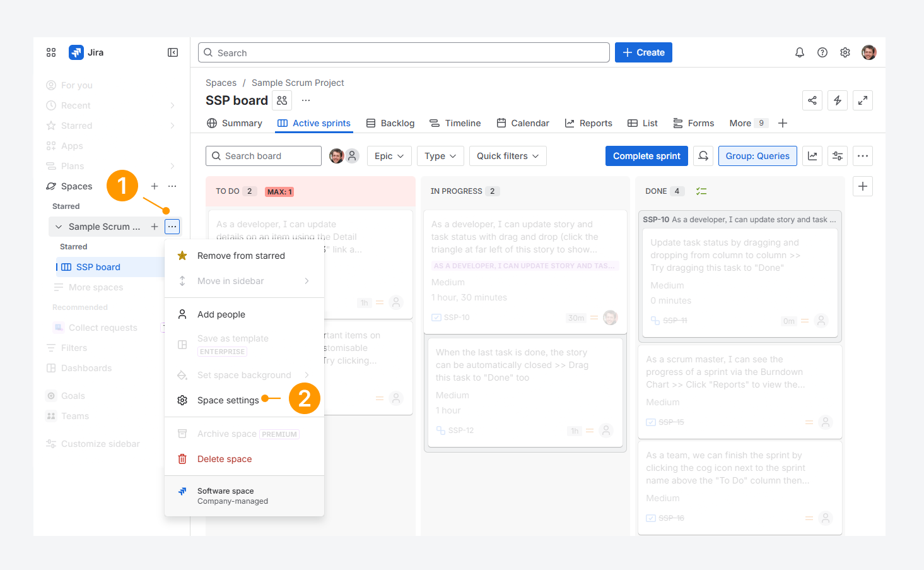Image resolution: width=924 pixels, height=570 pixels.
Task: Click the team icon beside SSP board title
Action: click(282, 100)
